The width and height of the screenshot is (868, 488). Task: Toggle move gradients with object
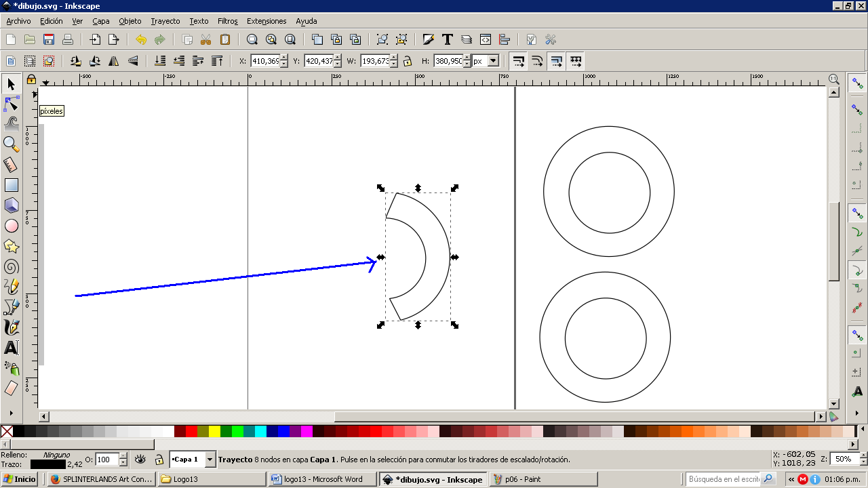click(x=556, y=61)
